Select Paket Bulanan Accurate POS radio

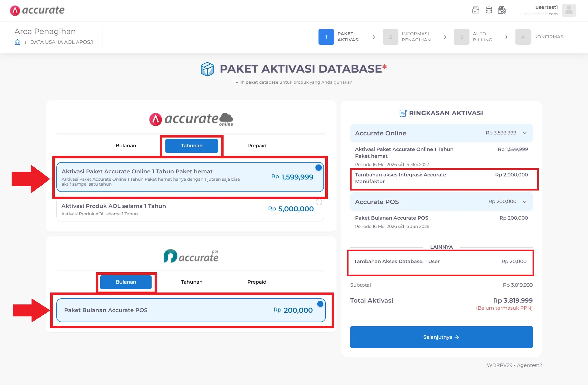click(320, 304)
